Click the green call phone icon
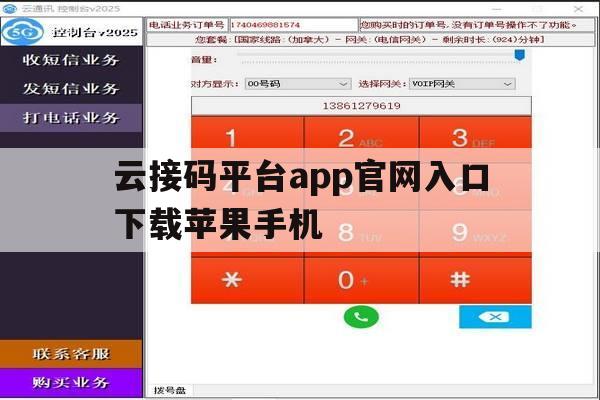 pos(361,317)
